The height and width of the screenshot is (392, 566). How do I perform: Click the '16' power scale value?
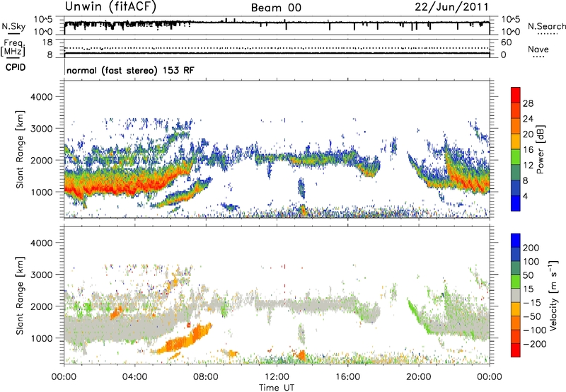pyautogui.click(x=528, y=150)
